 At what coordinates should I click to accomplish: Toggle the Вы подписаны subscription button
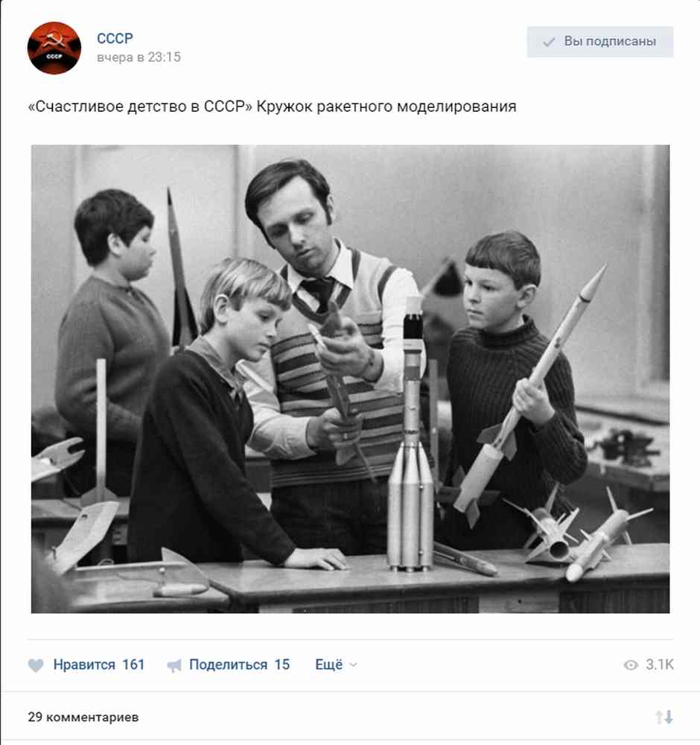pos(599,42)
